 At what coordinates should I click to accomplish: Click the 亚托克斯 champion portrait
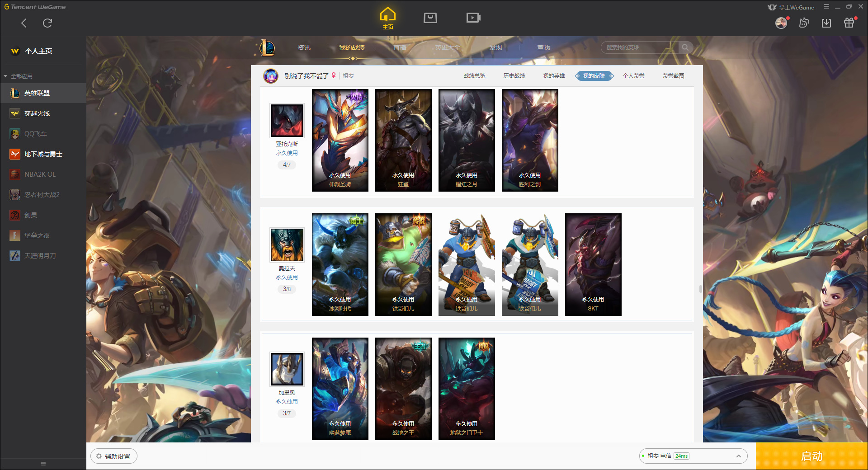(x=287, y=121)
